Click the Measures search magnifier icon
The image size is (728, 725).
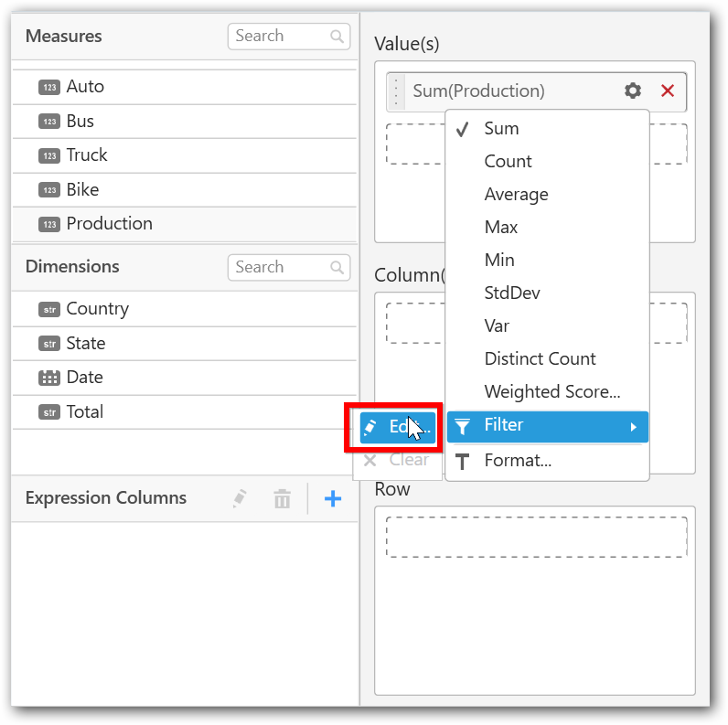[337, 37]
